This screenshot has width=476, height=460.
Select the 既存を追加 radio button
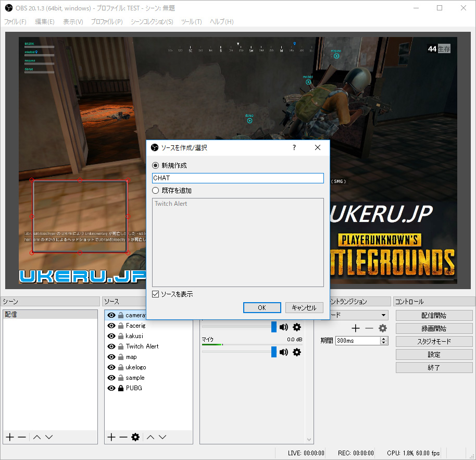(x=155, y=191)
